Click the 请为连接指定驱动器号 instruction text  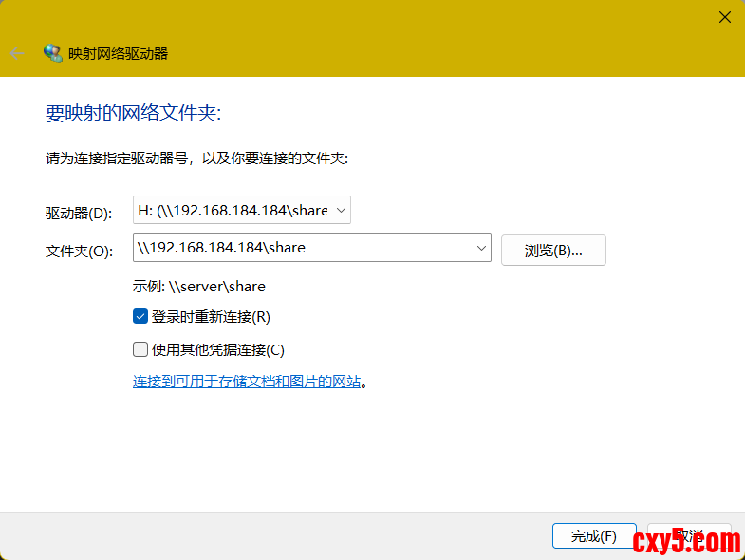tap(196, 159)
